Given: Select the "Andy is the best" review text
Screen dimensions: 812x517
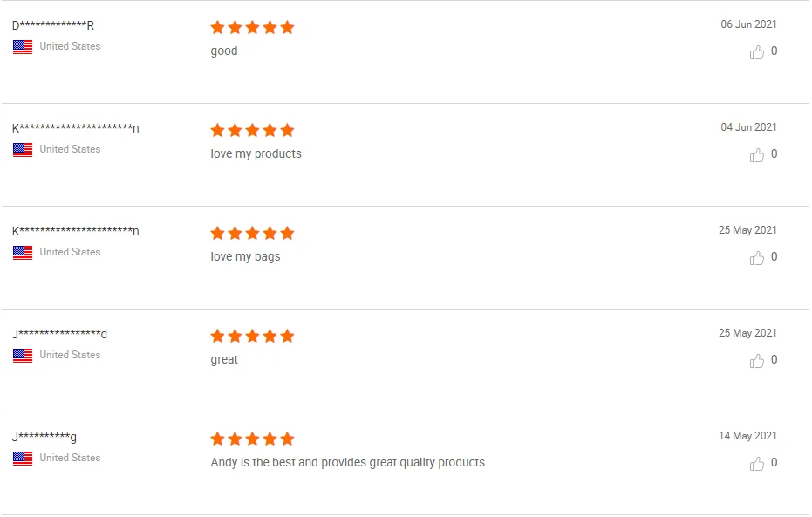Looking at the screenshot, I should pyautogui.click(x=347, y=463).
